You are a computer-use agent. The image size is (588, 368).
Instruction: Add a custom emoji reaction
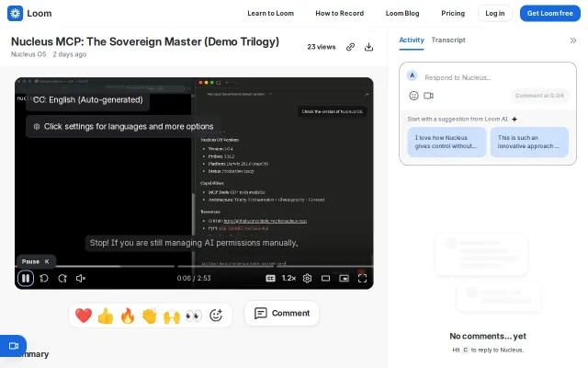pyautogui.click(x=216, y=315)
